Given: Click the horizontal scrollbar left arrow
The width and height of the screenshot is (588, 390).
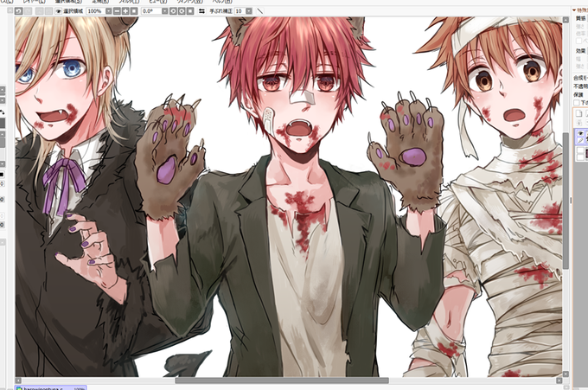Looking at the screenshot, I should (18, 380).
